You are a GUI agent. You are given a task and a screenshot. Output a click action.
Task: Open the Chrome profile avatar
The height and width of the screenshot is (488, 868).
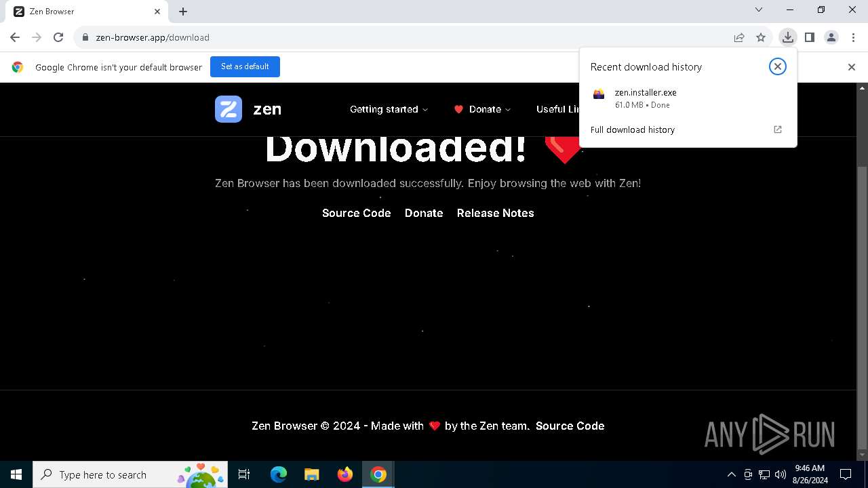tap(831, 37)
